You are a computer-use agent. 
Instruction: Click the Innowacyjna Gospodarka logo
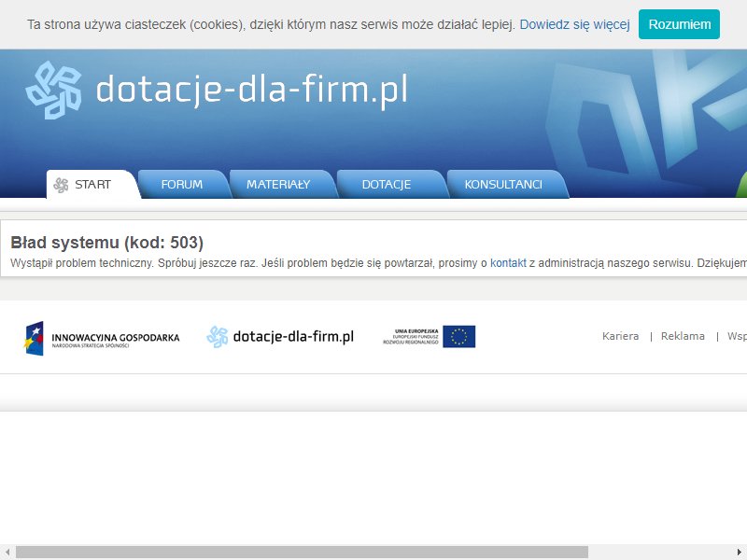point(102,338)
